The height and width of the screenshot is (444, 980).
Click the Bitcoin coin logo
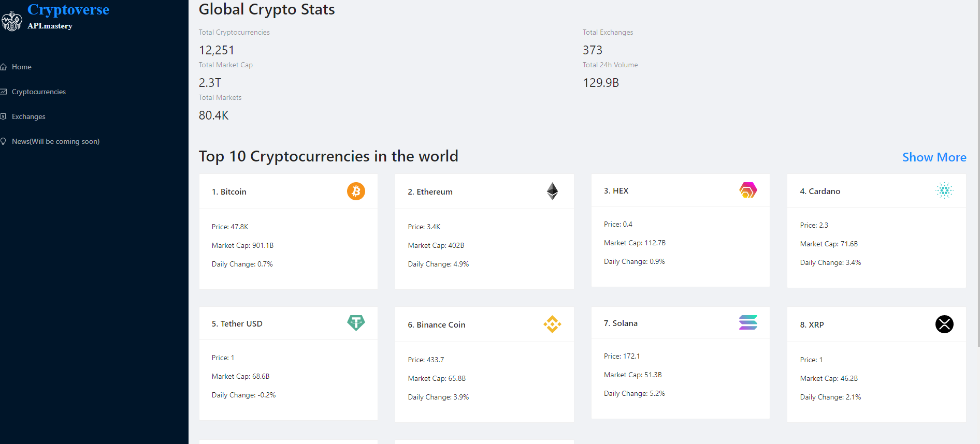coord(356,191)
